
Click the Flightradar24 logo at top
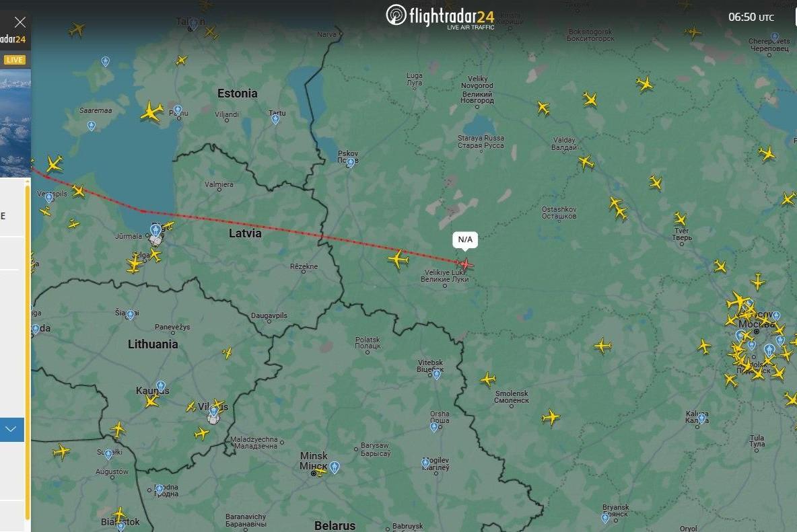point(440,16)
